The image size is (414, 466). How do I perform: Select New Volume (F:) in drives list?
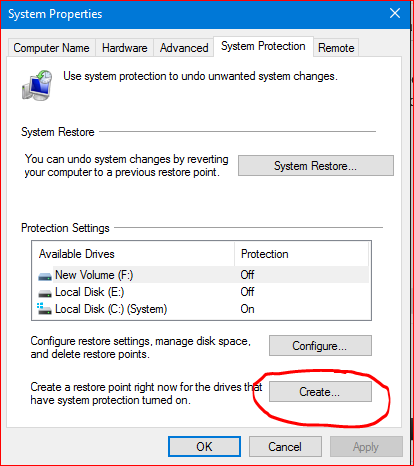click(203, 275)
